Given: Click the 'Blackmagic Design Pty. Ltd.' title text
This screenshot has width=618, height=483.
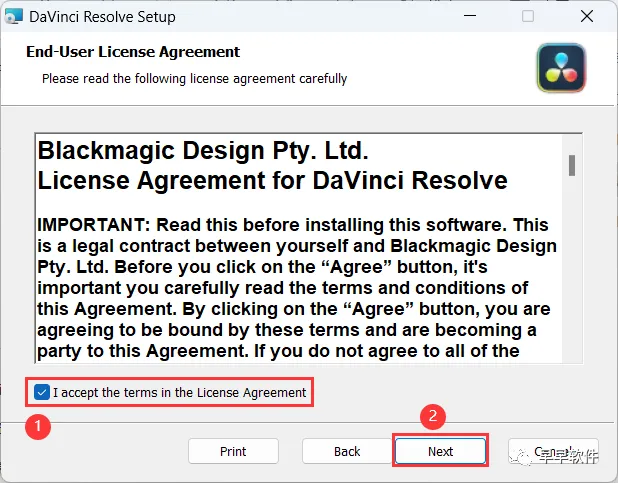Looking at the screenshot, I should (x=203, y=150).
